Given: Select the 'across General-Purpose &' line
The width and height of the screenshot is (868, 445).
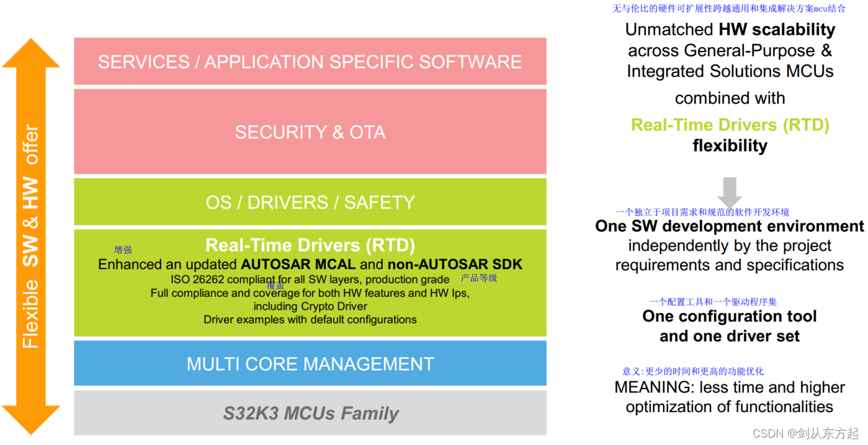Looking at the screenshot, I should tap(730, 50).
